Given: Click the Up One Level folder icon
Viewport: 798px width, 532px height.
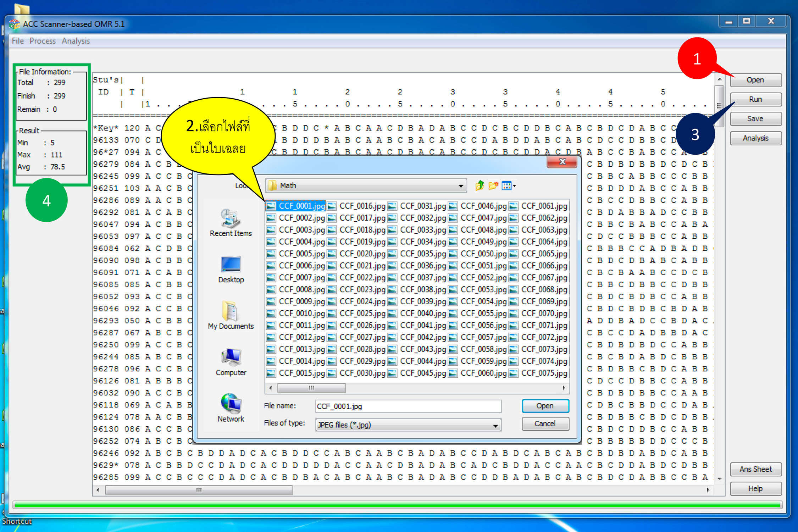Looking at the screenshot, I should click(480, 185).
